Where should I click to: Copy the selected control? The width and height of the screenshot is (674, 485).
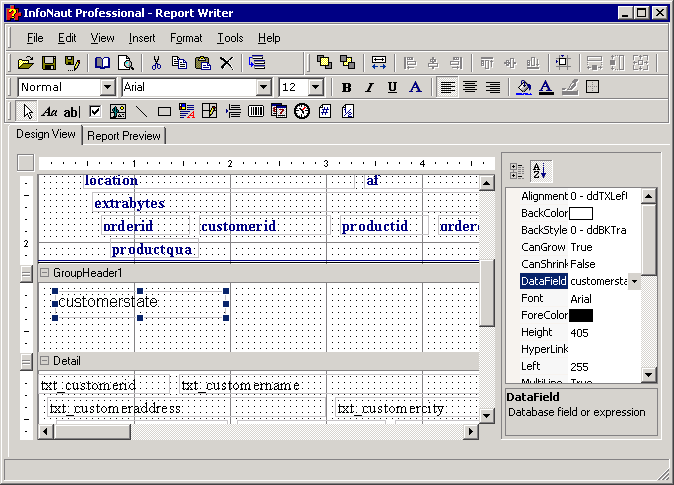179,63
